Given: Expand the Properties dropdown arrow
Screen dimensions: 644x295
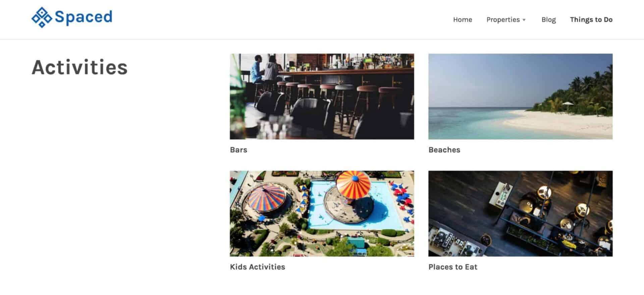Looking at the screenshot, I should (x=524, y=20).
